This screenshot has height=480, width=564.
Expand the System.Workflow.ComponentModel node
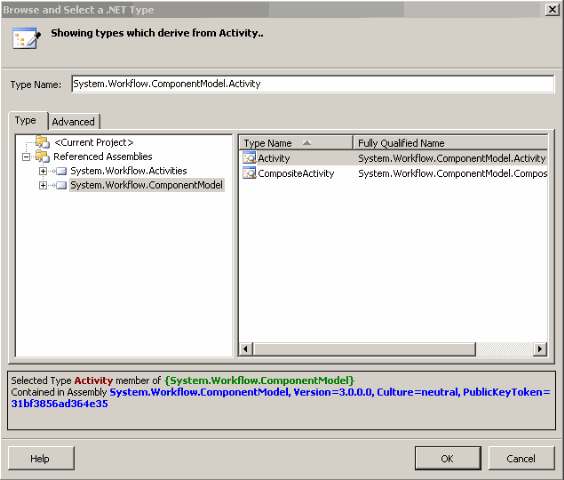43,185
